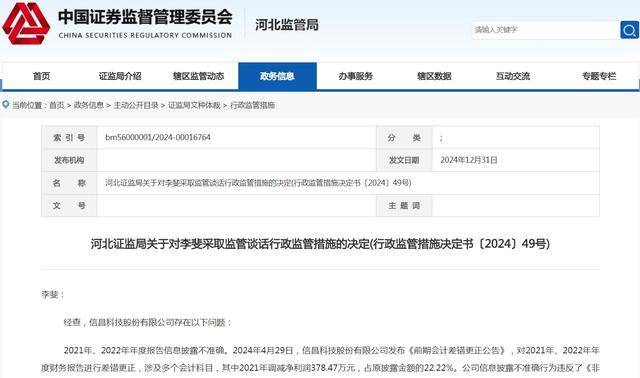Click the blue search magnifier button
Screen dimensions: 640x378
pyautogui.click(x=629, y=30)
